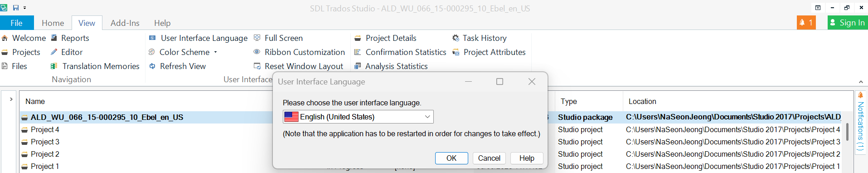Viewport: 868px width, 173px height.
Task: Cancel the language dialog
Action: click(489, 158)
